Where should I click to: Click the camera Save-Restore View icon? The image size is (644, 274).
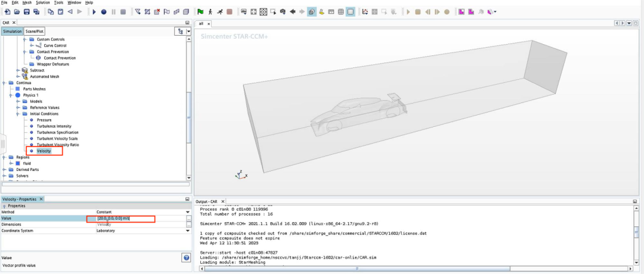[x=283, y=12]
